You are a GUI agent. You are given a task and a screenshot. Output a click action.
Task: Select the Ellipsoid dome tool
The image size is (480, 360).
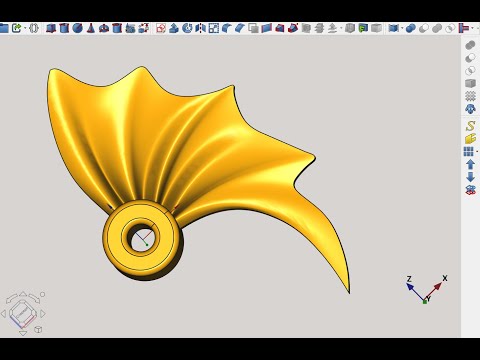(x=104, y=28)
